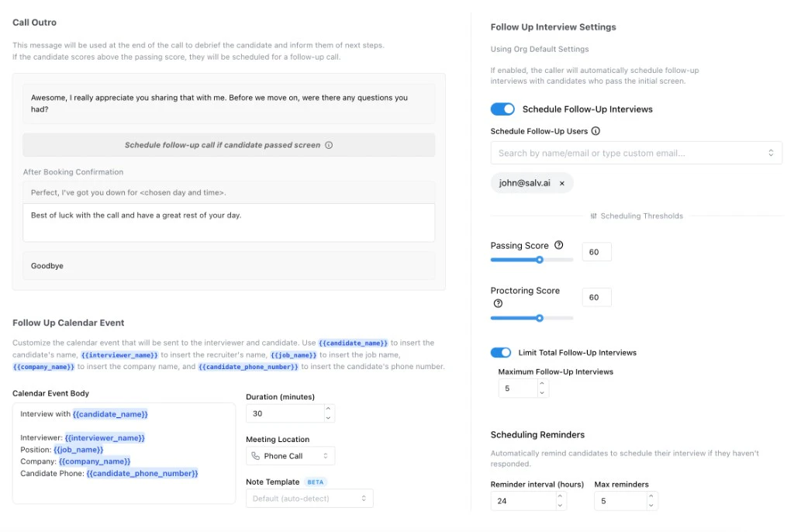Increase Duration minutes with up arrow

click(328, 409)
